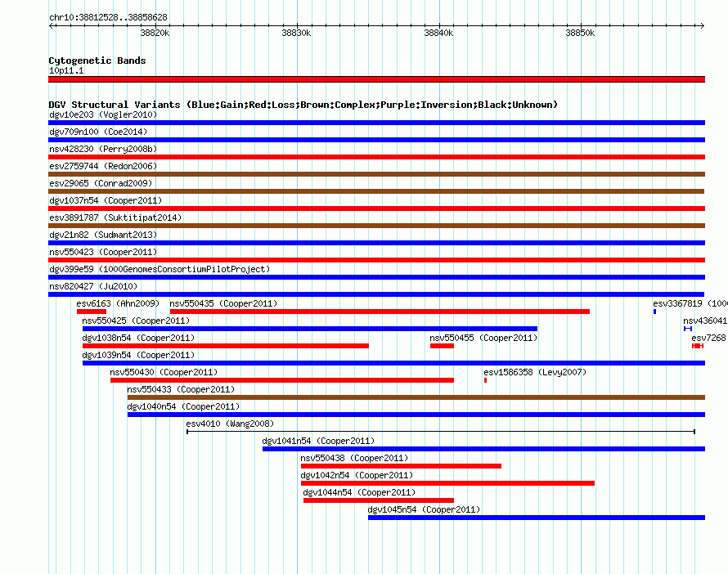728x574 pixels.
Task: Click the blue dgv1039n54 gain bar
Action: pyautogui.click(x=393, y=363)
